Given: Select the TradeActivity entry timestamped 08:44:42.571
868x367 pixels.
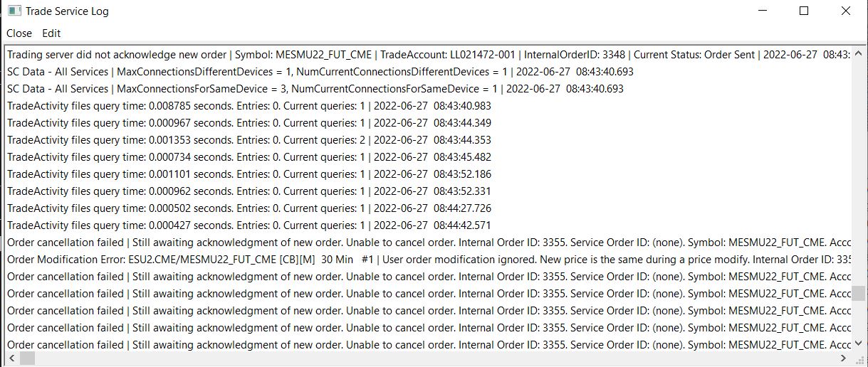Looking at the screenshot, I should [x=249, y=225].
